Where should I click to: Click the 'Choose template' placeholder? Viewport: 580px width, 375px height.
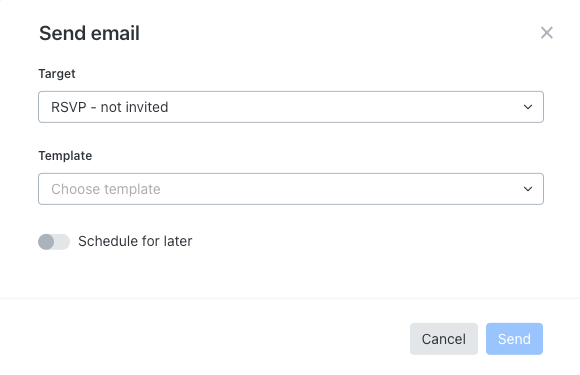click(106, 189)
